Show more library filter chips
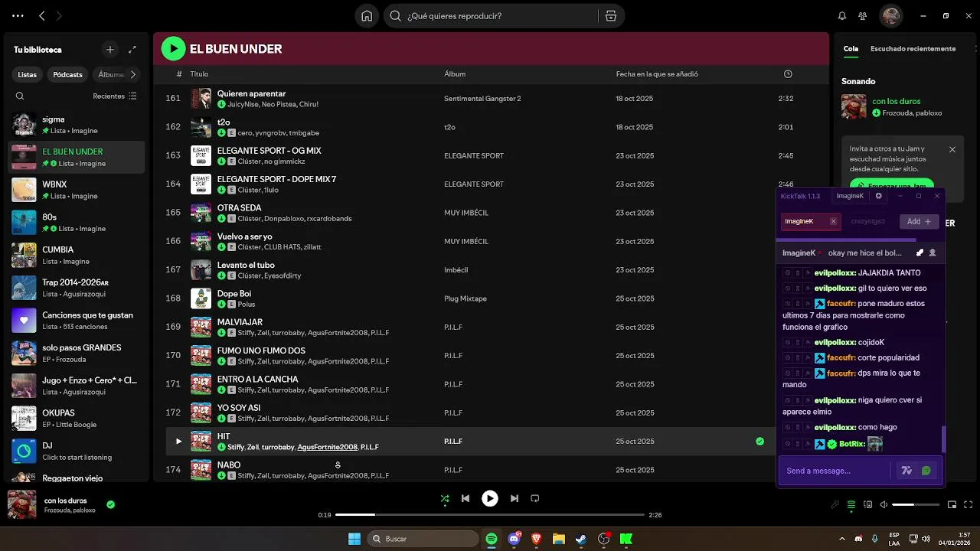 (x=133, y=74)
